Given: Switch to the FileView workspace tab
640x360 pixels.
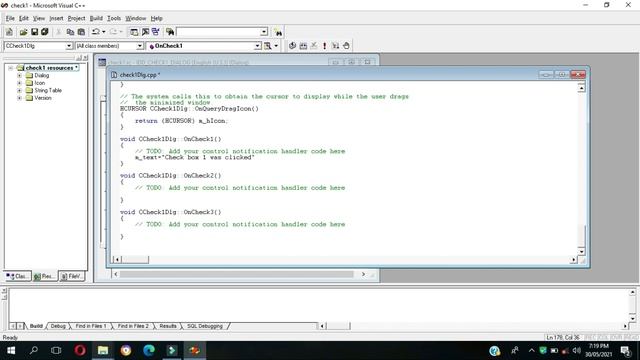Looking at the screenshot, I should (x=71, y=276).
